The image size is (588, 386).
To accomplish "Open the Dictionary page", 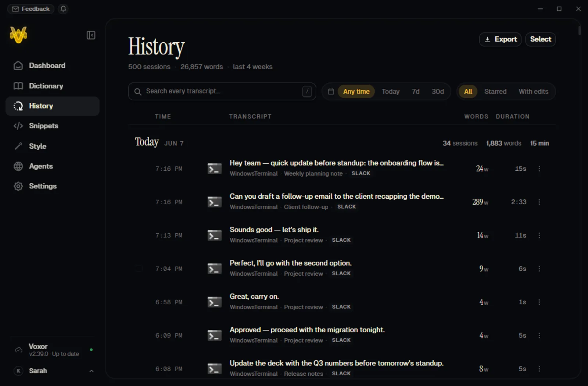I will point(53,86).
